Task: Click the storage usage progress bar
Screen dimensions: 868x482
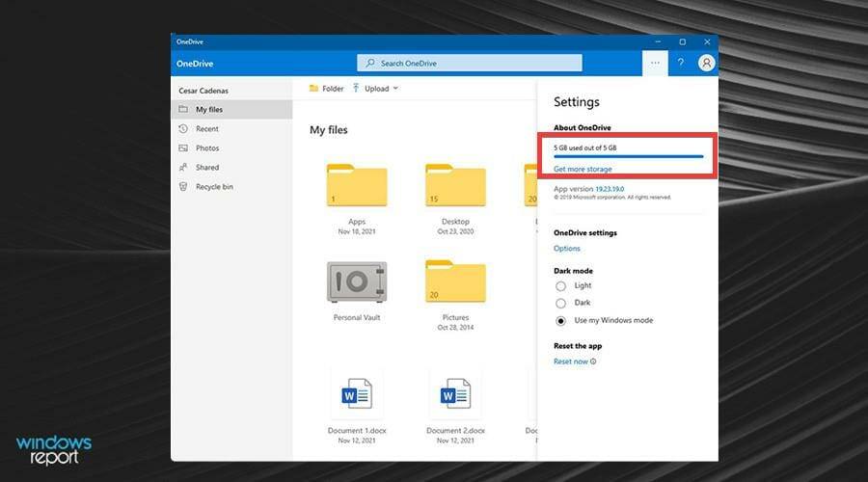Action: [x=628, y=156]
